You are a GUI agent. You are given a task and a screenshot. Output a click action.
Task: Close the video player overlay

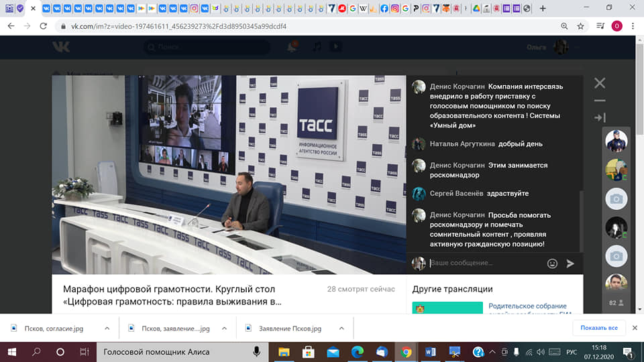point(600,83)
